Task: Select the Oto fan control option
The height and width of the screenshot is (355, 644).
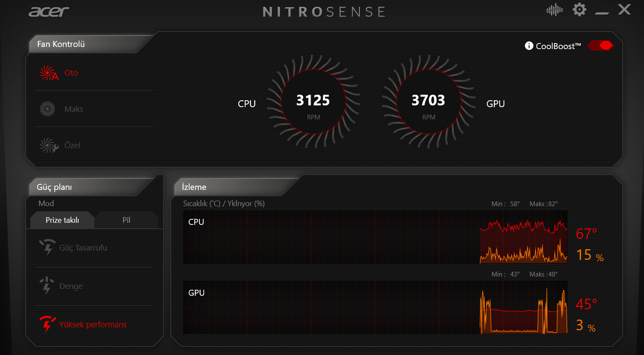Action: click(x=94, y=73)
